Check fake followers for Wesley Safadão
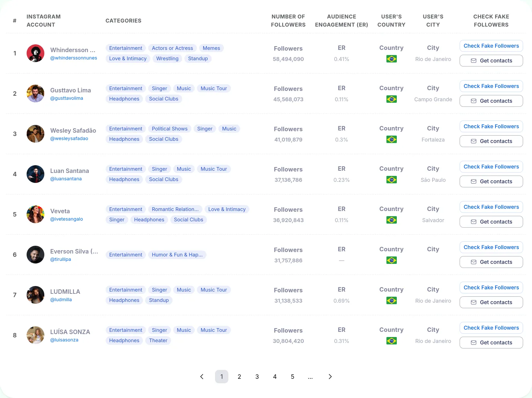Viewport: 532px width, 398px height. coord(491,126)
